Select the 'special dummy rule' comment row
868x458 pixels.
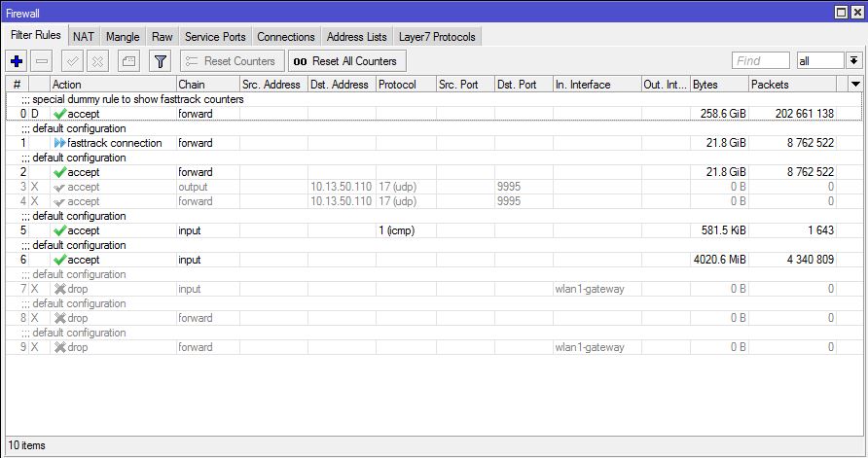point(433,99)
